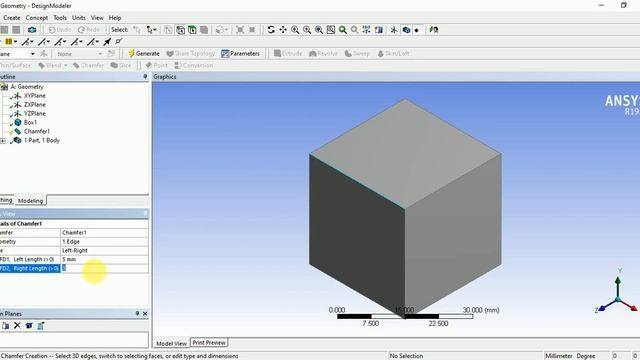This screenshot has height=360, width=640.
Task: Pick the Box Zoom tool
Action: coord(307,30)
